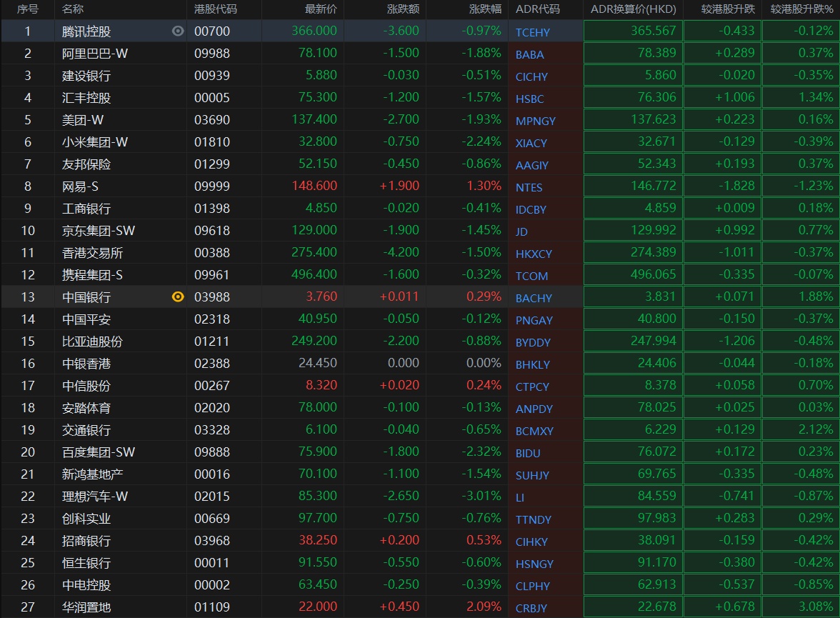
Task: Select the 华润置地 row name
Action: (86, 607)
